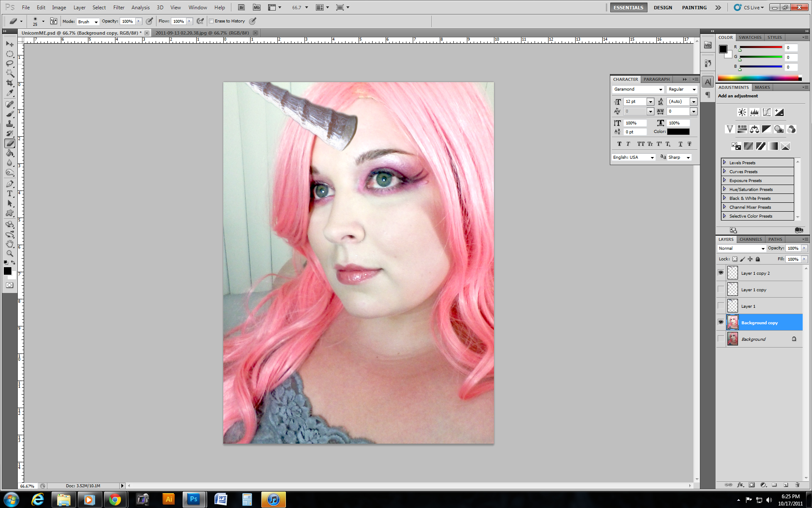This screenshot has height=508, width=812.
Task: Select the Horizontal Type tool
Action: click(x=10, y=193)
